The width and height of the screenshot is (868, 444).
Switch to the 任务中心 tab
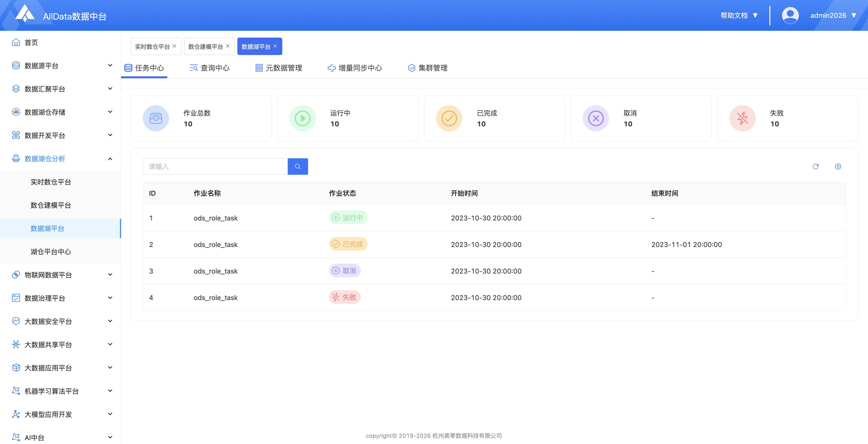point(144,68)
